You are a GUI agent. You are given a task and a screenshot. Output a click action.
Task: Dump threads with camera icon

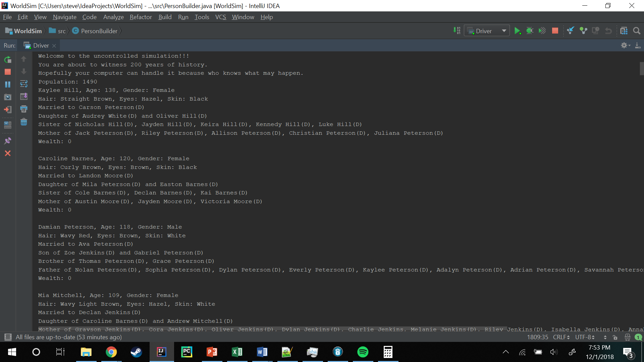pyautogui.click(x=8, y=97)
